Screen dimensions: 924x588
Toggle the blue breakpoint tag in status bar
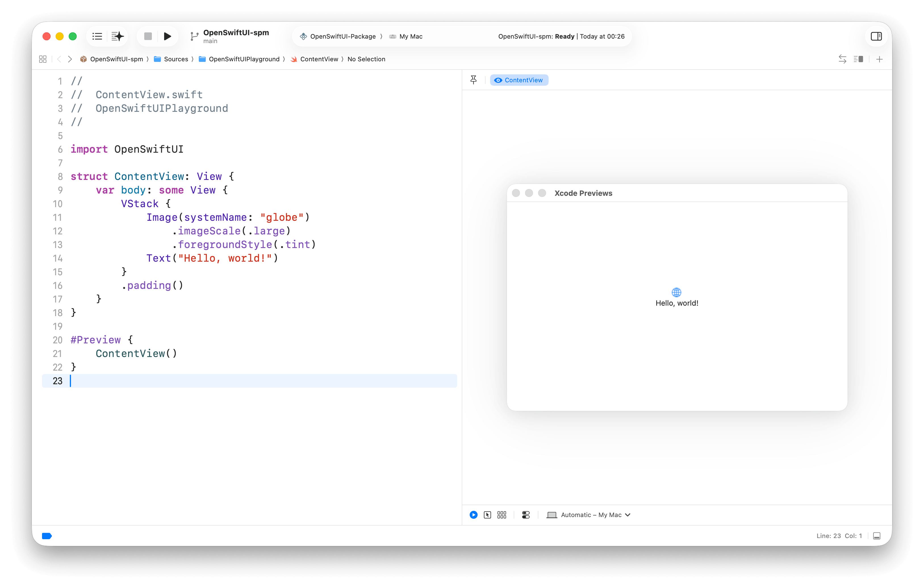[x=47, y=536]
